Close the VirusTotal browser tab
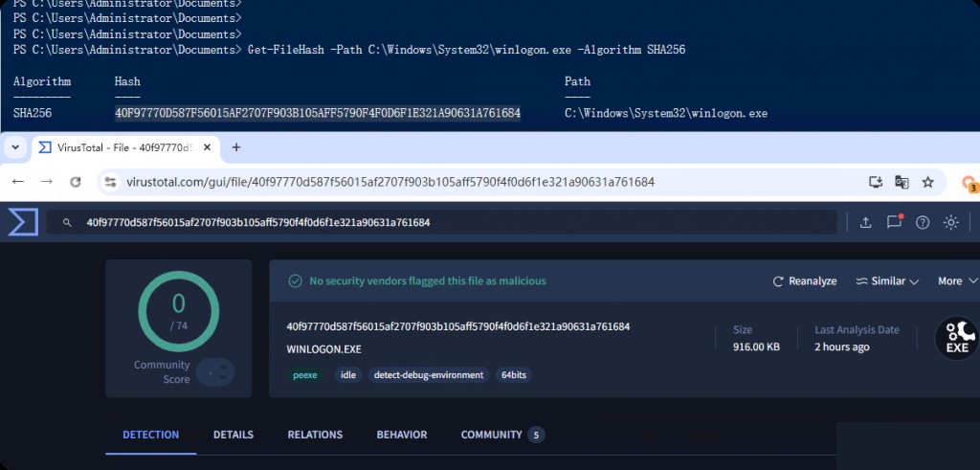980x470 pixels. coord(208,147)
